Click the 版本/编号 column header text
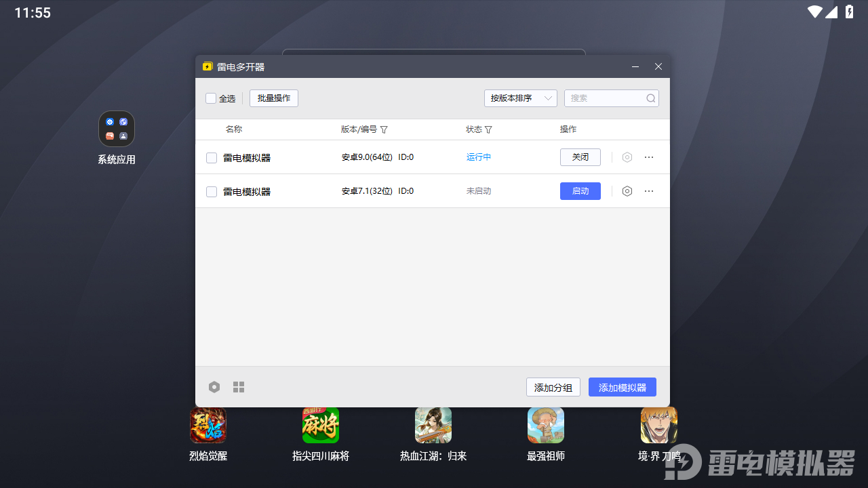 click(x=359, y=129)
